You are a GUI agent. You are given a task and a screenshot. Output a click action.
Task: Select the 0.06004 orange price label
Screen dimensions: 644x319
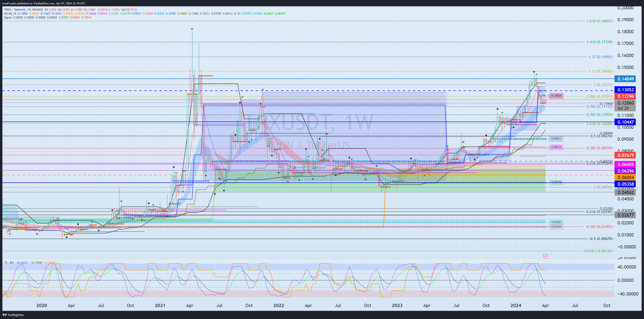[x=626, y=177]
